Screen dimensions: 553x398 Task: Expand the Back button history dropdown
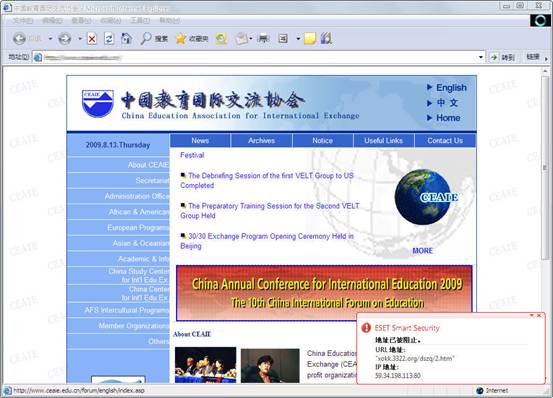pos(50,38)
